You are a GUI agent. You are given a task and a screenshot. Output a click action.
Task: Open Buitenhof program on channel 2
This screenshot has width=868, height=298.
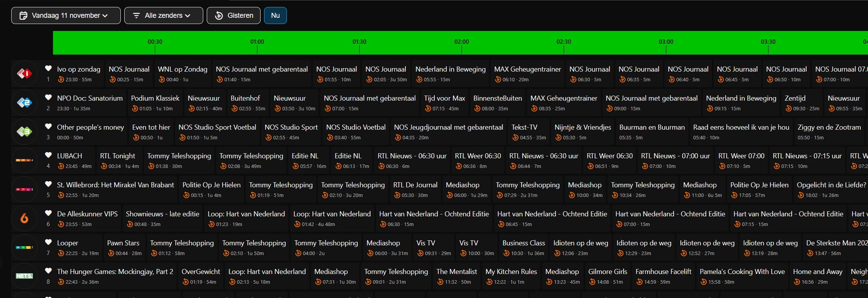click(x=248, y=103)
